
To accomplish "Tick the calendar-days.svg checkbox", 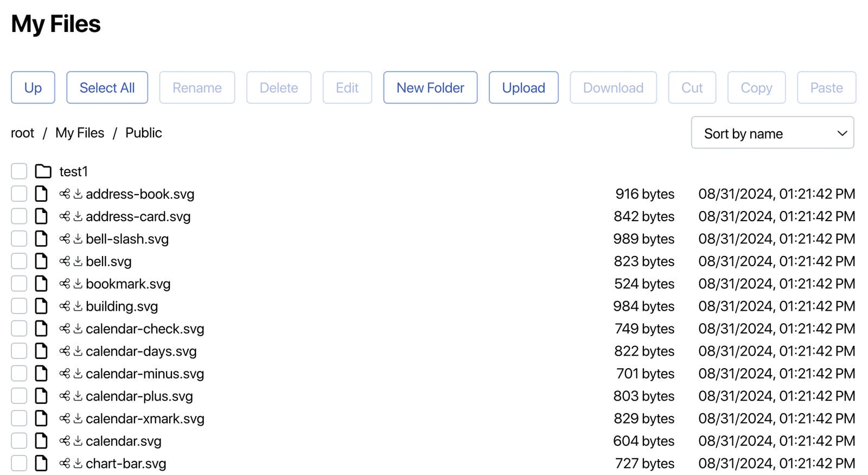I will 19,351.
